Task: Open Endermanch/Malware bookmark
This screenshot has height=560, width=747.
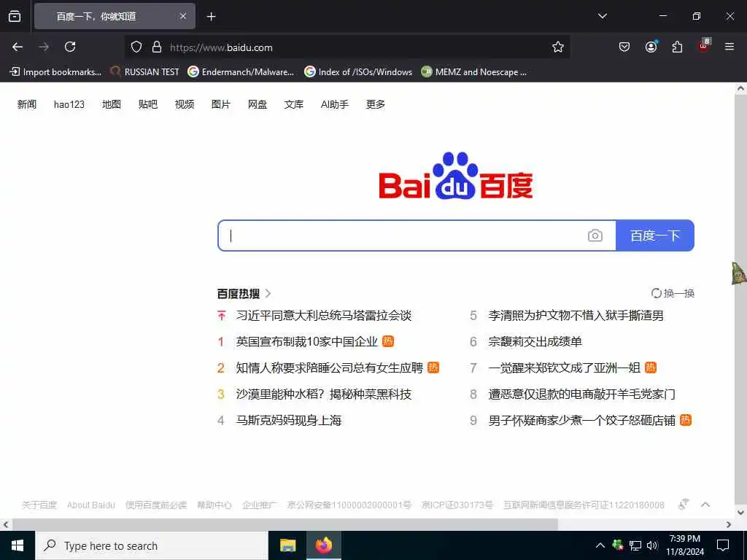Action: click(x=241, y=72)
